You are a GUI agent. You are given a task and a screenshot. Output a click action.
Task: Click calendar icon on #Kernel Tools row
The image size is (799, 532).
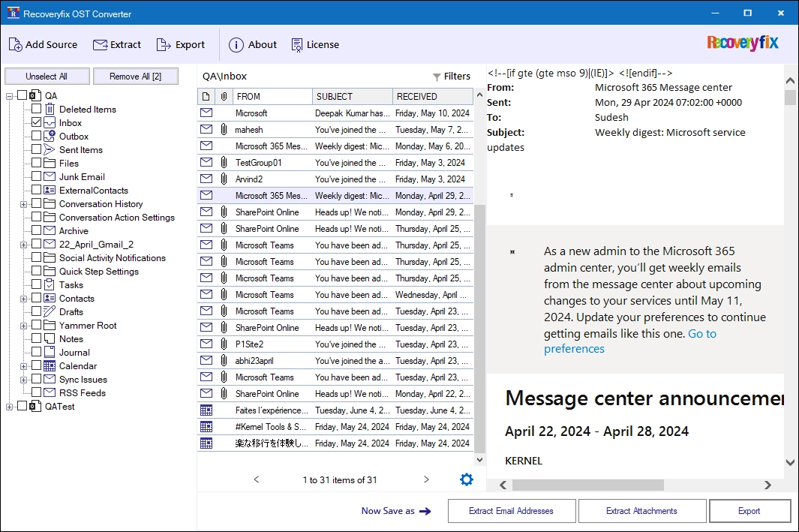[206, 426]
